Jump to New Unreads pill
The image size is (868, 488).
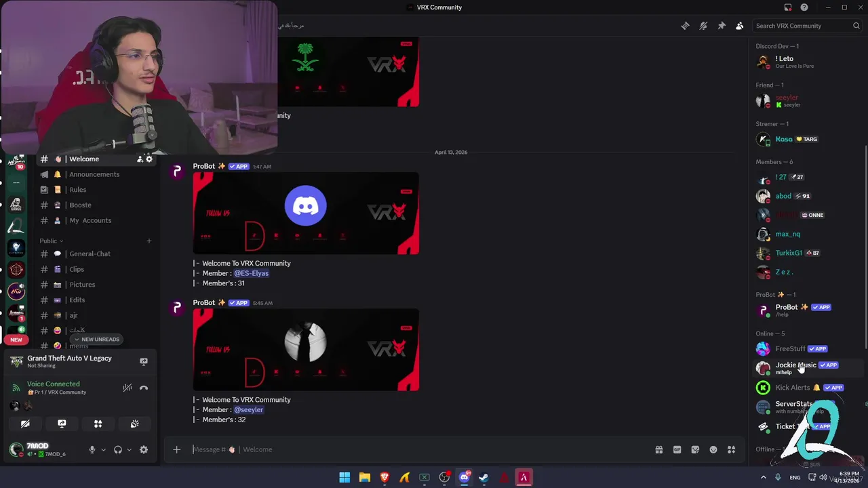(96, 339)
